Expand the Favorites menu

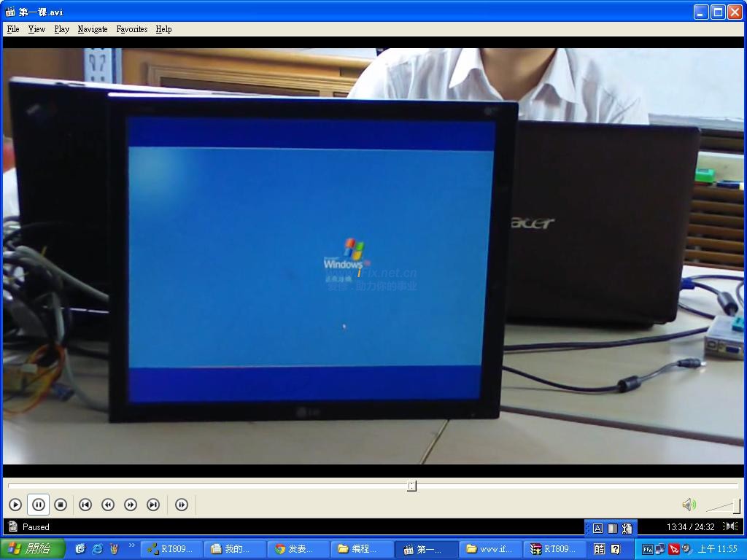coord(131,29)
